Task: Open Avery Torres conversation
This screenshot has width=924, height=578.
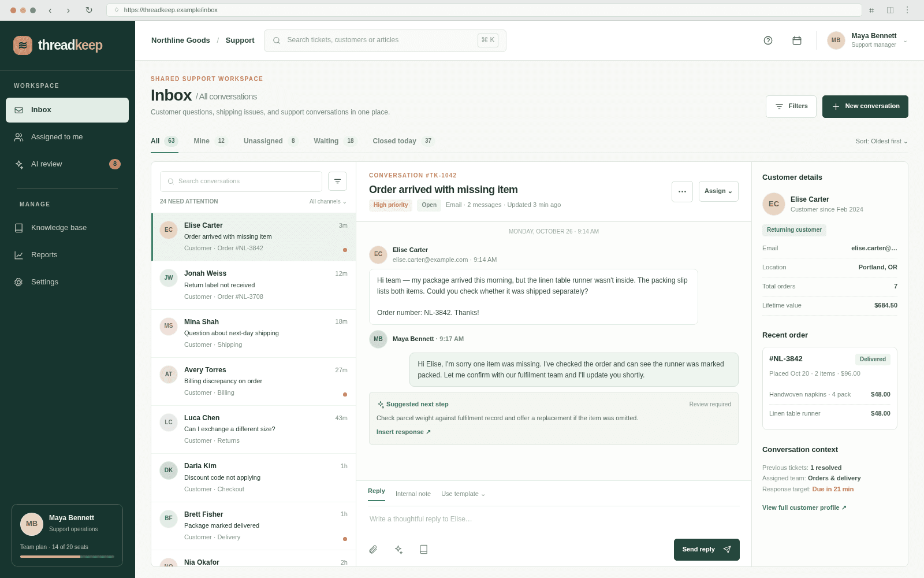Action: tap(254, 381)
